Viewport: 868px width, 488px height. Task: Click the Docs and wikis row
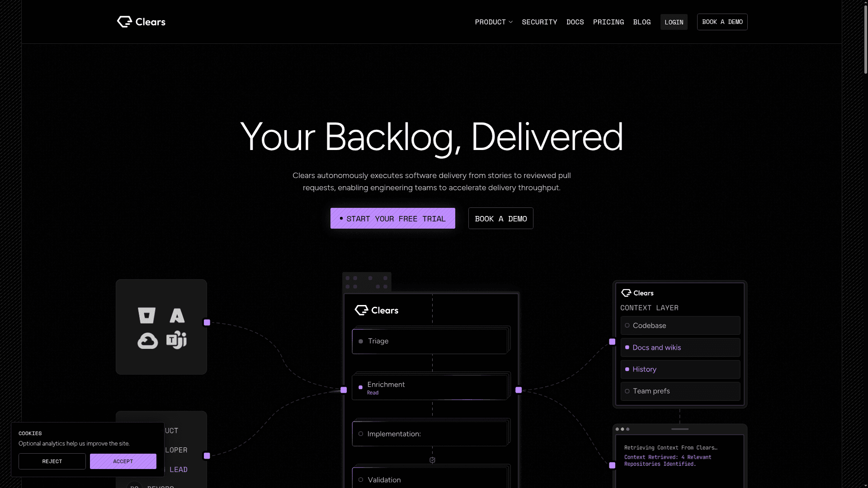680,347
